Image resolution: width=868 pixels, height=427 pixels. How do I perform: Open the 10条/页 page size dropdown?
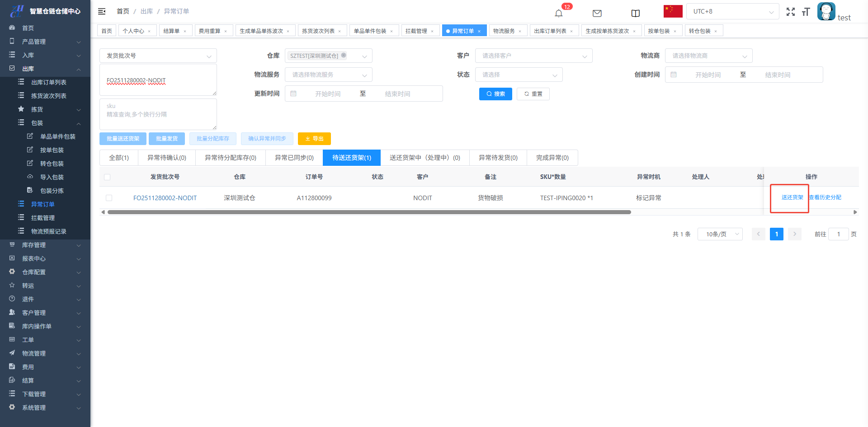coord(720,234)
